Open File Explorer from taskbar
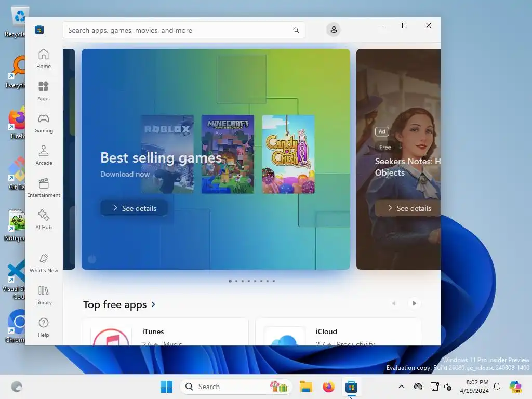This screenshot has width=532, height=399. point(305,387)
